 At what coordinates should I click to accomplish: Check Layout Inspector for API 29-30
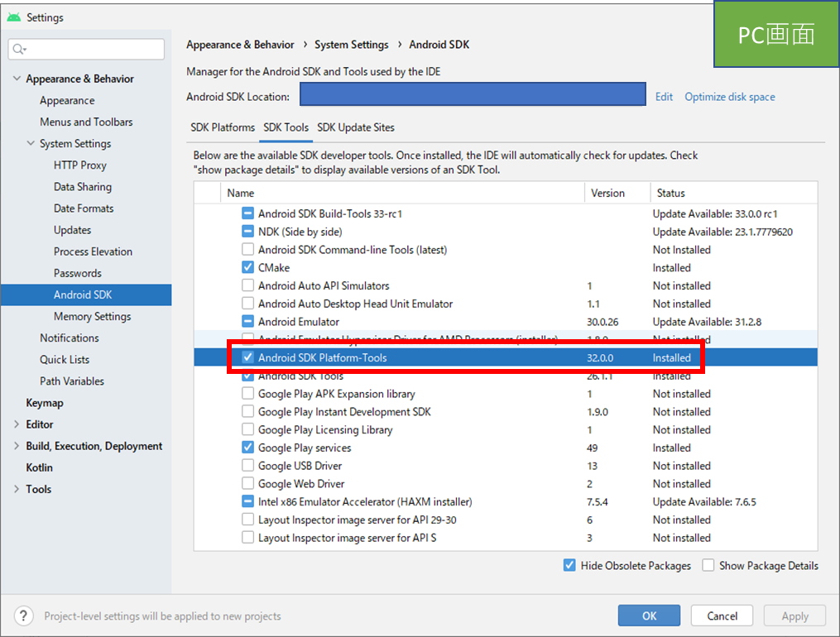[247, 520]
